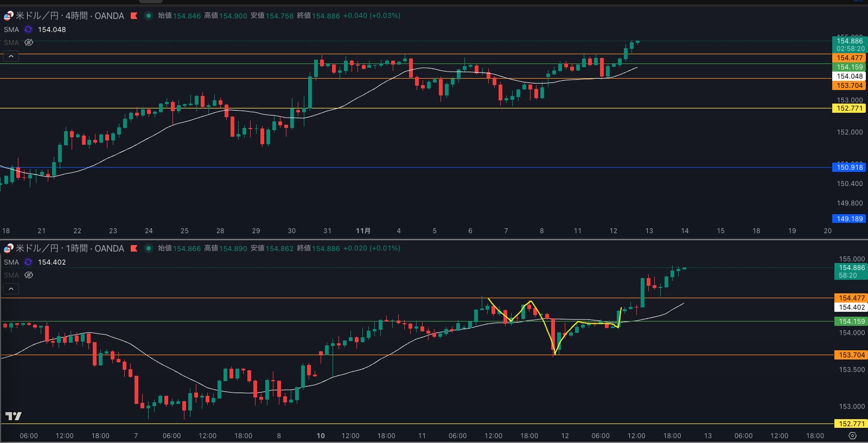Click the green market status dot on the 1-hour chart
Viewport: 868px width, 443px height.
coord(148,248)
